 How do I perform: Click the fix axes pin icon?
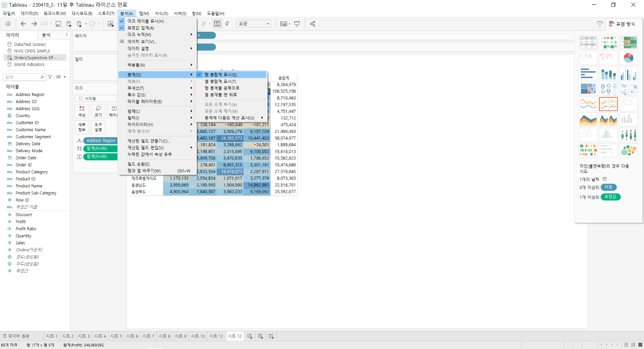coord(227,24)
